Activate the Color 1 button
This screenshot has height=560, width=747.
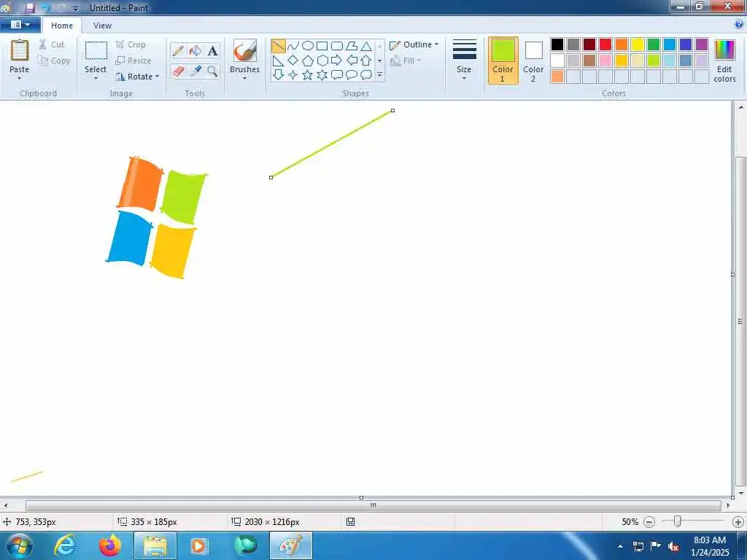tap(503, 61)
